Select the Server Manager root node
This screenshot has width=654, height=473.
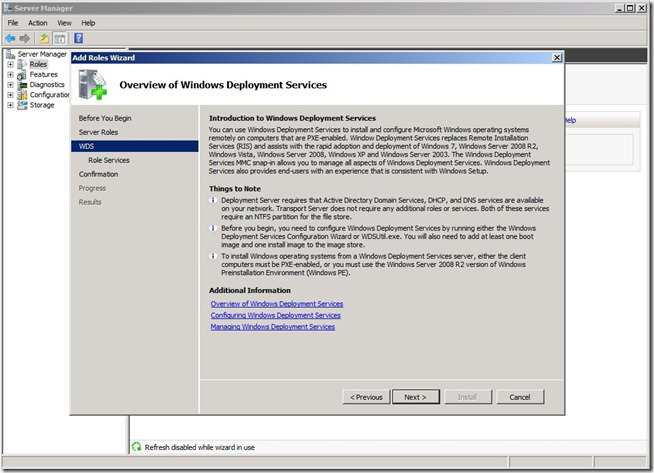click(x=42, y=54)
